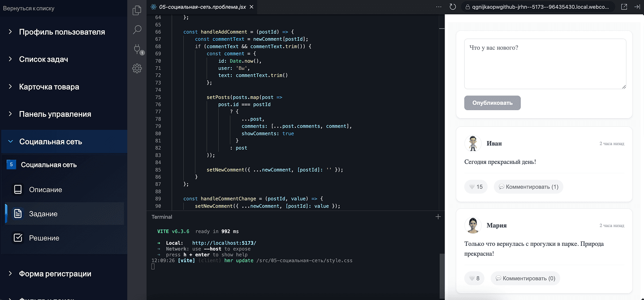Close the 05-социальная-сеть.проблема.jsx tab

[251, 7]
